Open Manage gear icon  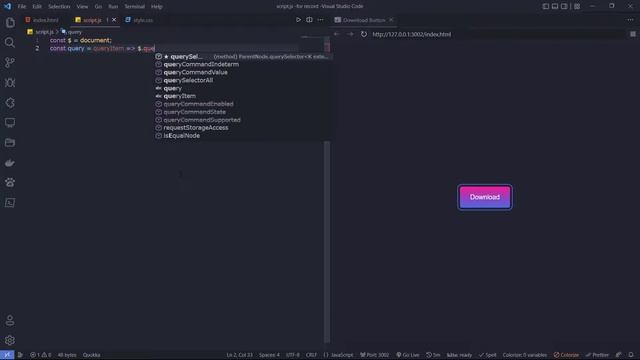[x=10, y=340]
